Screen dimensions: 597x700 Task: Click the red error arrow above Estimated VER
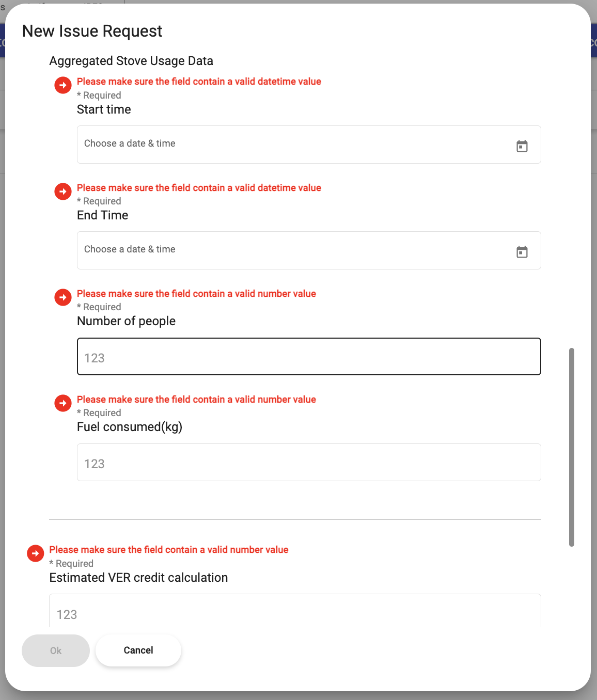(35, 553)
